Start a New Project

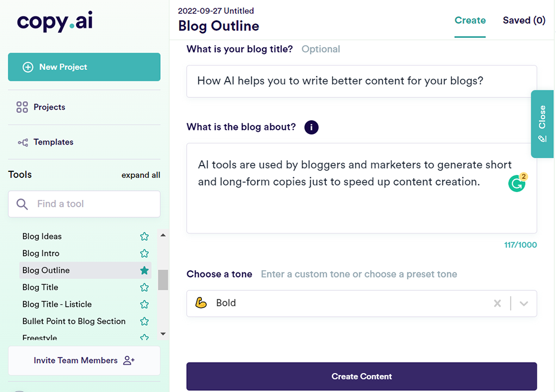coord(84,67)
